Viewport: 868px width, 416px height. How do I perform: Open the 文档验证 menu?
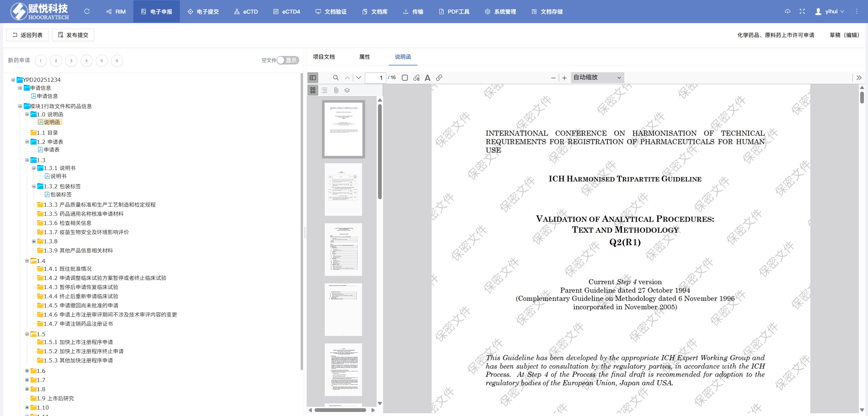coord(331,12)
